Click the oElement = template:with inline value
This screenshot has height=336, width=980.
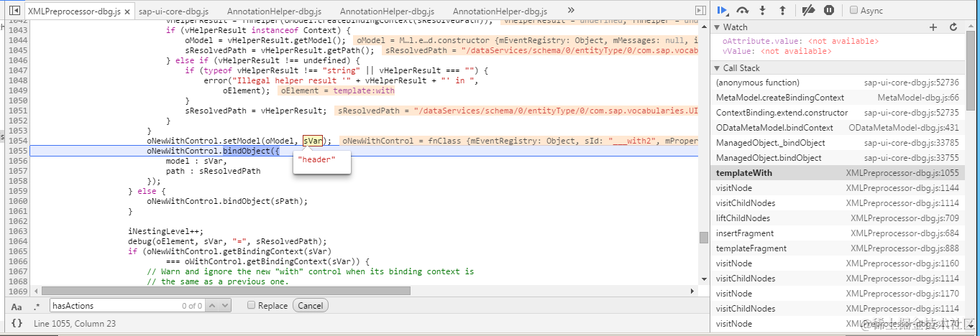pos(336,91)
